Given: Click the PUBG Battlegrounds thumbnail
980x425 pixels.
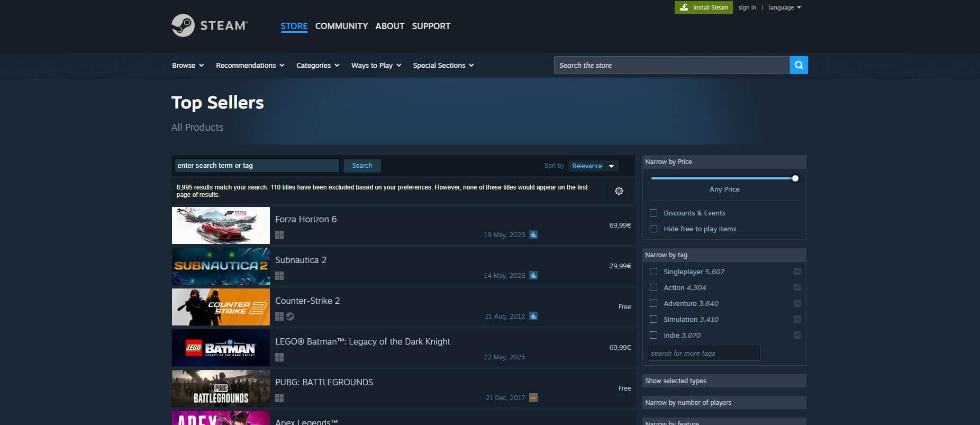Looking at the screenshot, I should [x=221, y=388].
